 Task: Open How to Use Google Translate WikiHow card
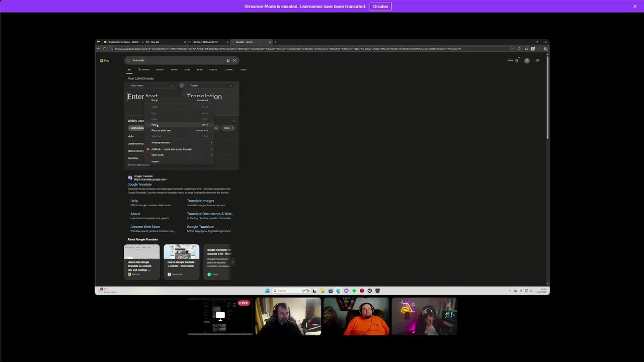(x=142, y=261)
